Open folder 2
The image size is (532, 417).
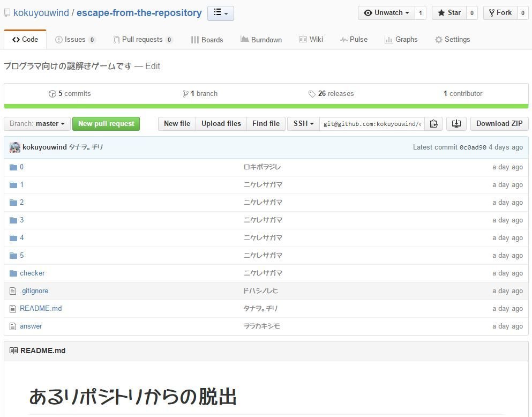coord(22,202)
